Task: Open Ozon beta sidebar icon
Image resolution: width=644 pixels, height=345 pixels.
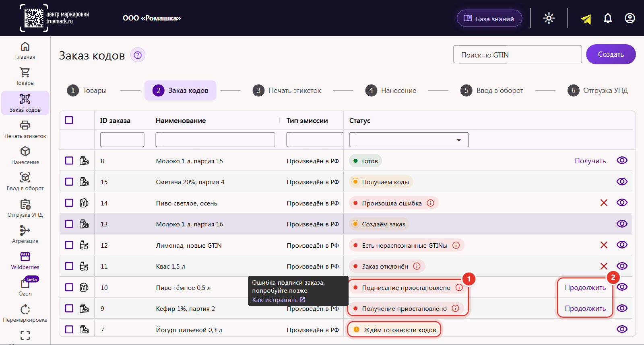Action: point(25,283)
